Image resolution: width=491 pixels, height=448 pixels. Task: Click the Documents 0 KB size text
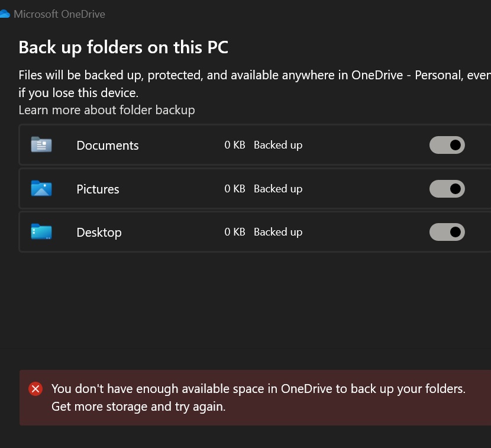tap(234, 145)
